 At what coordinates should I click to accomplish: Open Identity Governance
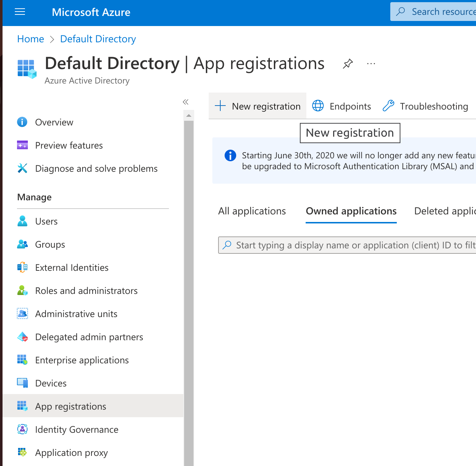pos(77,429)
